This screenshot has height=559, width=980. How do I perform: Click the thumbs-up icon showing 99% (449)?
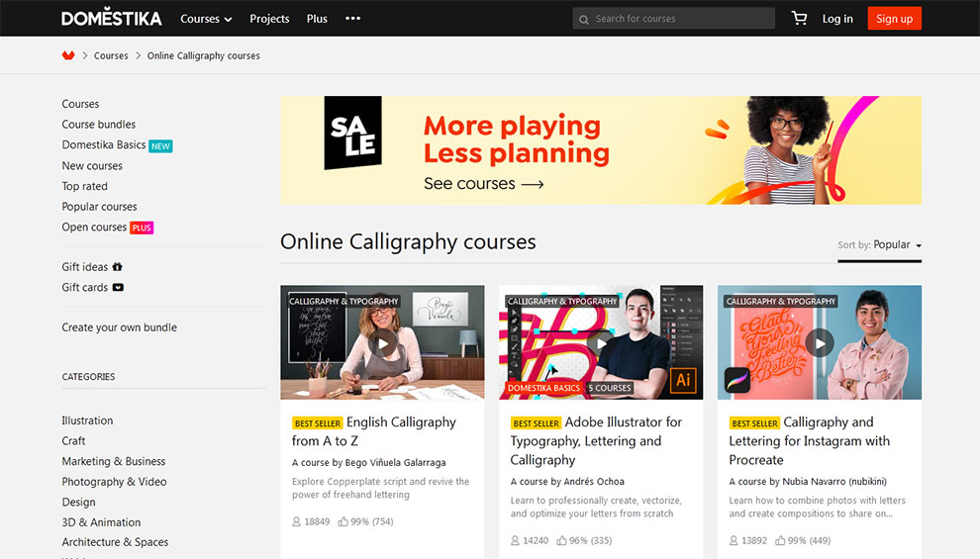pyautogui.click(x=781, y=540)
